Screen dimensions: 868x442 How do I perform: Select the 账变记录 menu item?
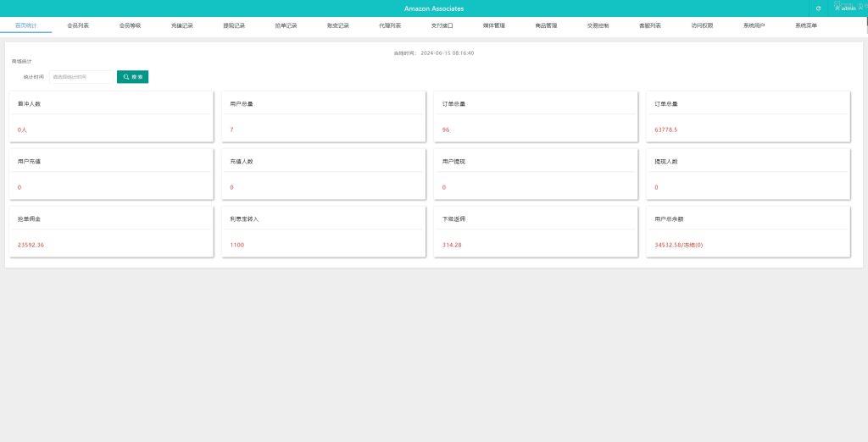pos(337,26)
